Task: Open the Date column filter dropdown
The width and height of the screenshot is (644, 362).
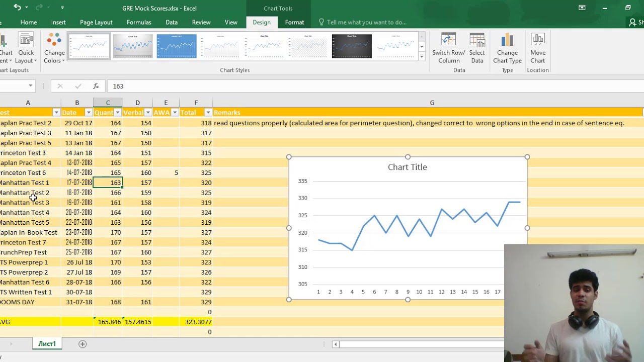Action: [89, 113]
